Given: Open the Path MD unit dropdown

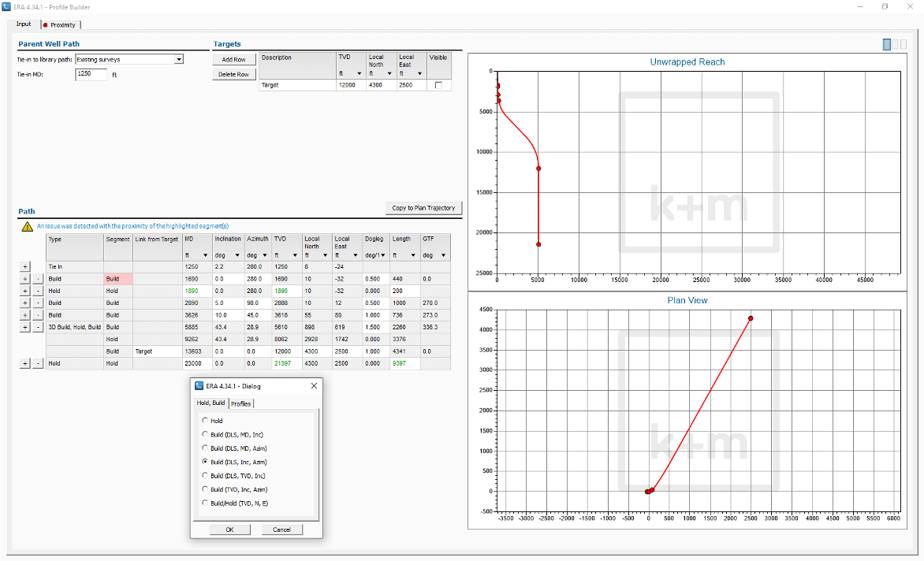Looking at the screenshot, I should [205, 255].
